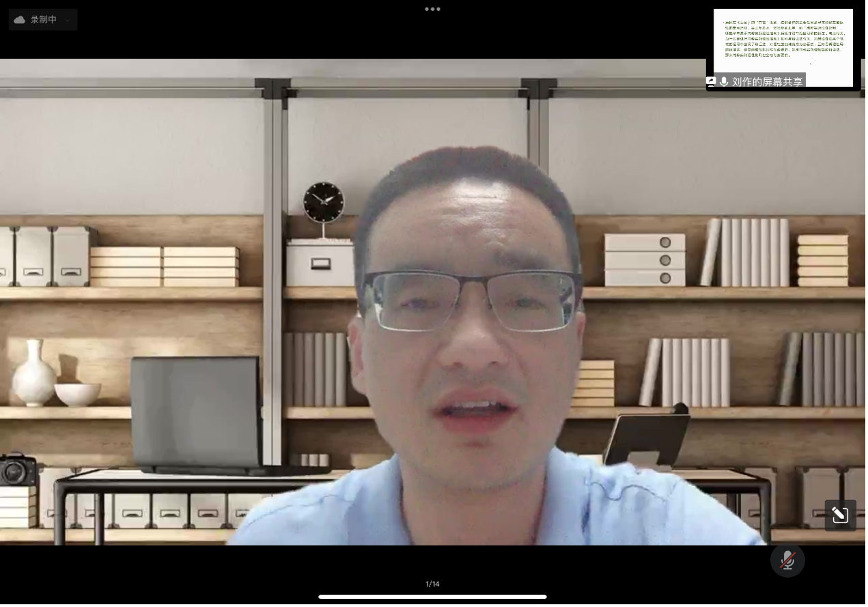868x607 pixels.
Task: Open the annotation pencil tool
Action: (840, 515)
